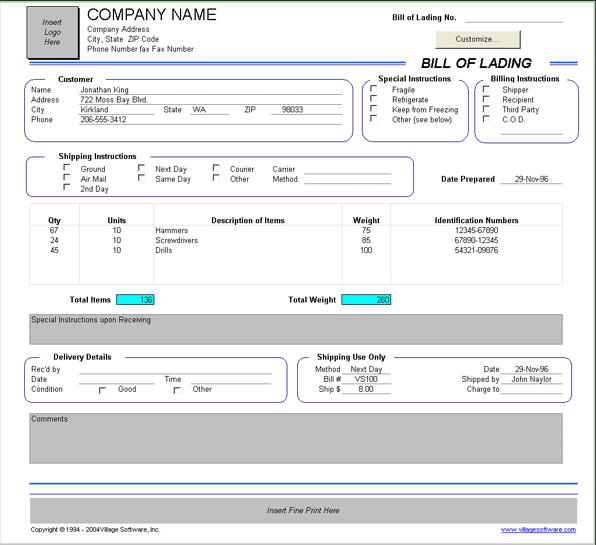
Task: Select Shipper under Billing Instructions
Action: pyautogui.click(x=486, y=89)
